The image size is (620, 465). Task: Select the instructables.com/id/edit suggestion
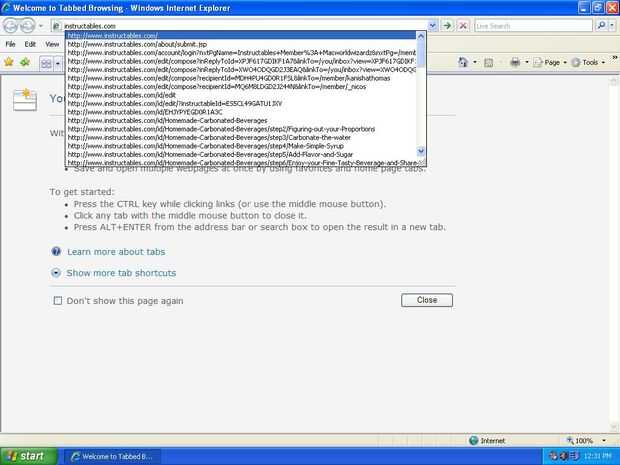(241, 95)
